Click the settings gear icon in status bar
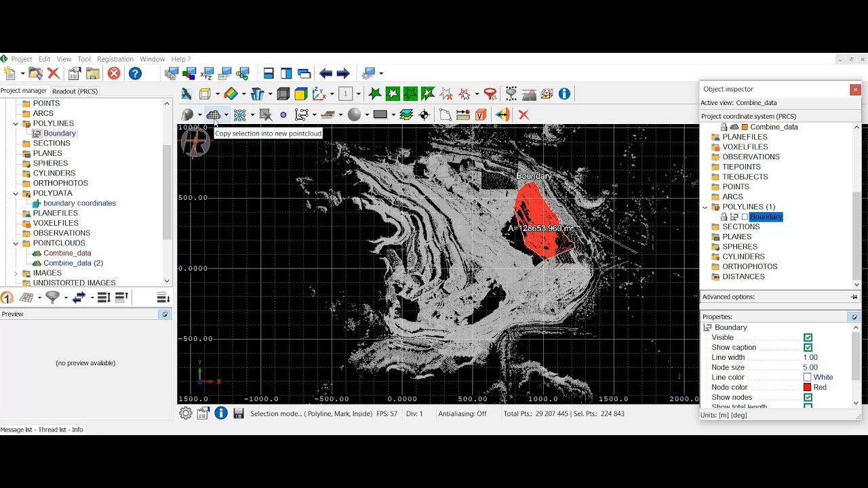The width and height of the screenshot is (868, 488). 186,413
